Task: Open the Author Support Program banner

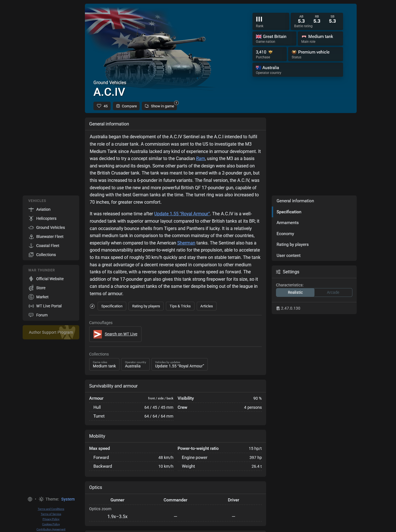Action: tap(51, 332)
